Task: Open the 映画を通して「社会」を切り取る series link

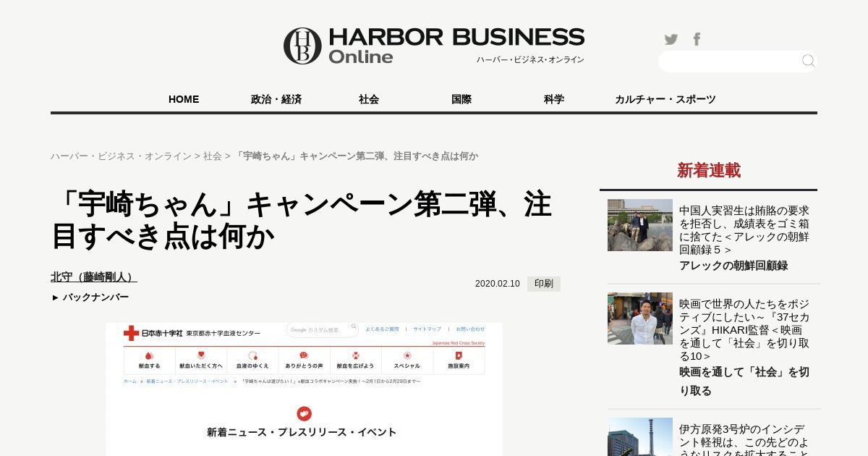Action: coord(744,381)
